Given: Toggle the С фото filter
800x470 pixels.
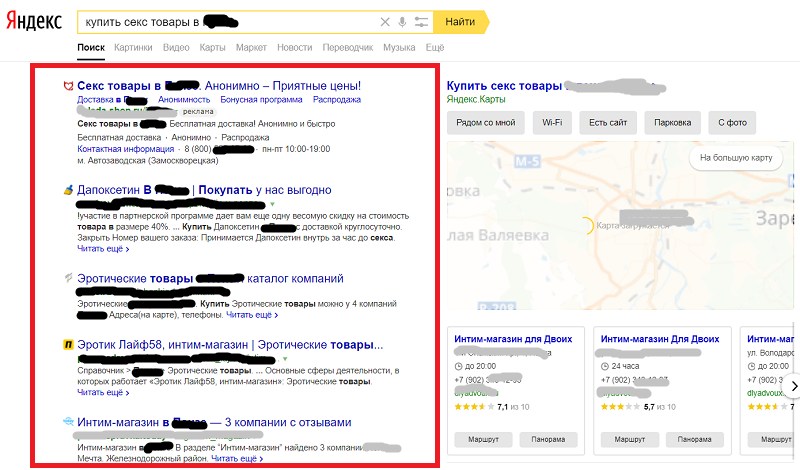Looking at the screenshot, I should (x=732, y=122).
